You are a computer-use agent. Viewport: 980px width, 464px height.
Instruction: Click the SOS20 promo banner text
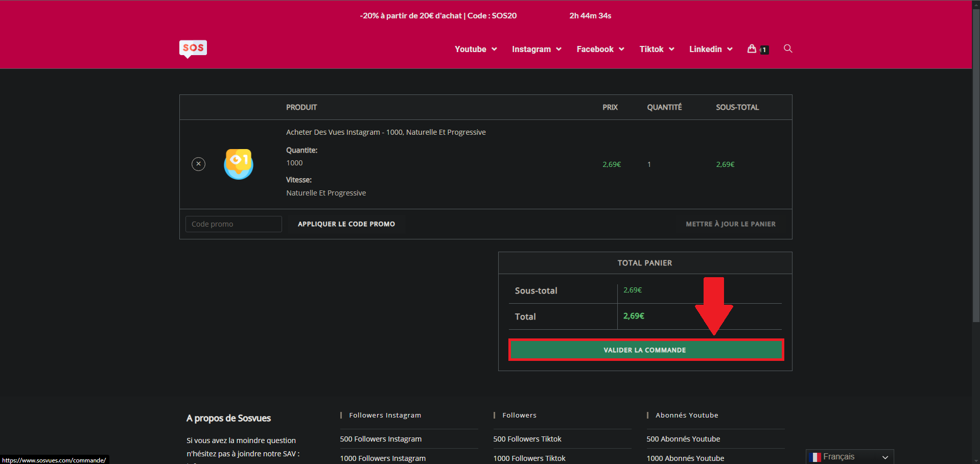point(438,16)
